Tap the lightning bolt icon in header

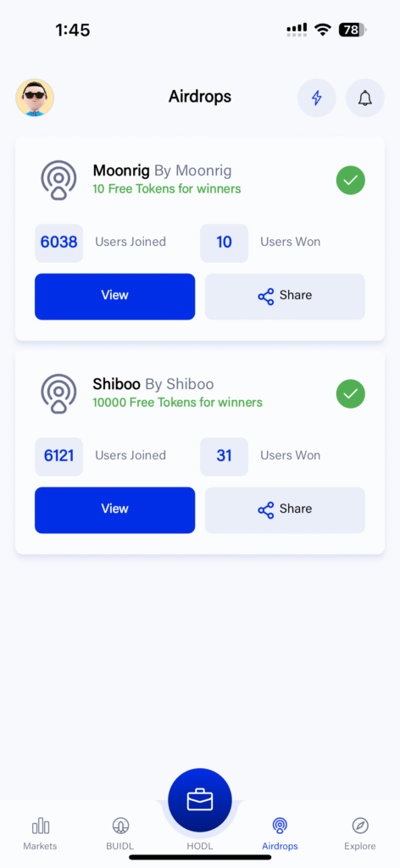pyautogui.click(x=316, y=98)
